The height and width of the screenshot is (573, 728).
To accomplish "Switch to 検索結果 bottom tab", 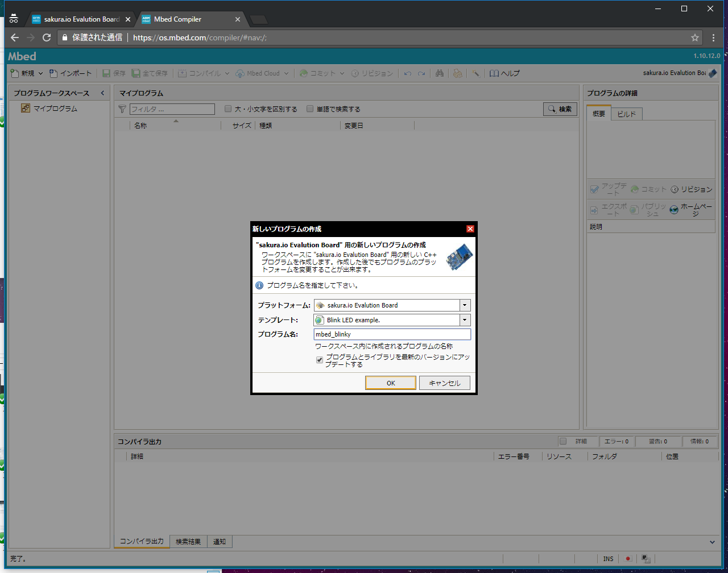I will [x=188, y=542].
